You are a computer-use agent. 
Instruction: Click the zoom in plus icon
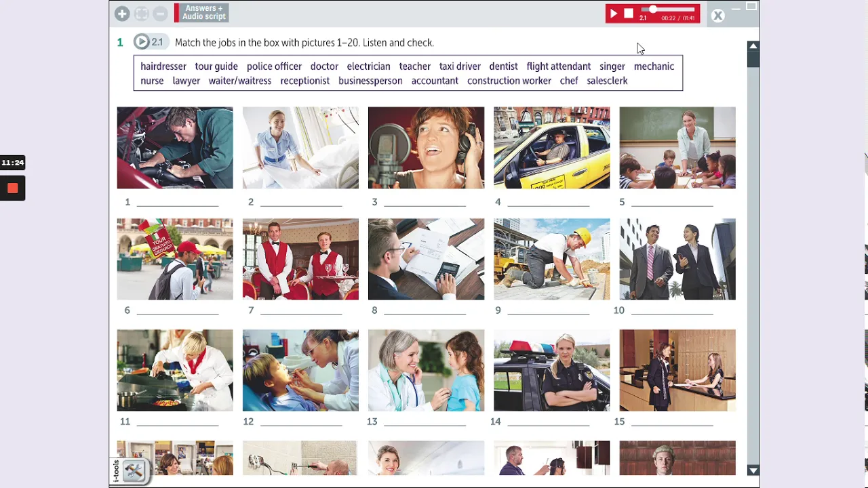(122, 14)
